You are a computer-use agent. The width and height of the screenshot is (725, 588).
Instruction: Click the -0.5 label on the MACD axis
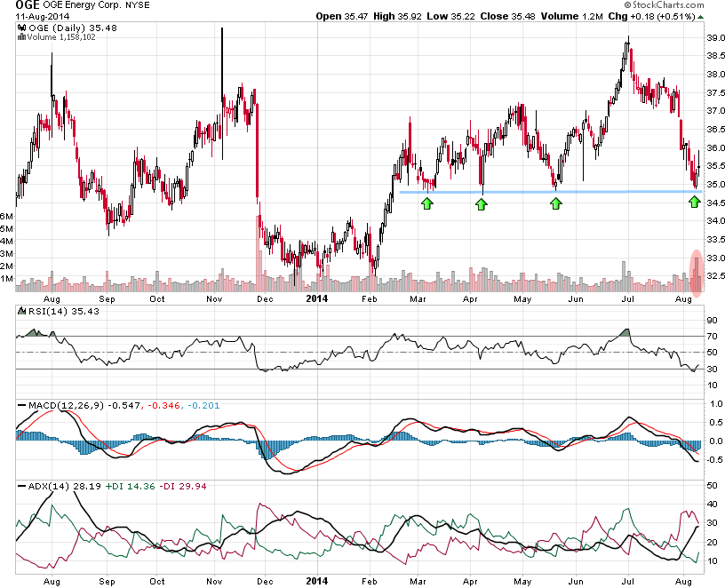coord(714,459)
